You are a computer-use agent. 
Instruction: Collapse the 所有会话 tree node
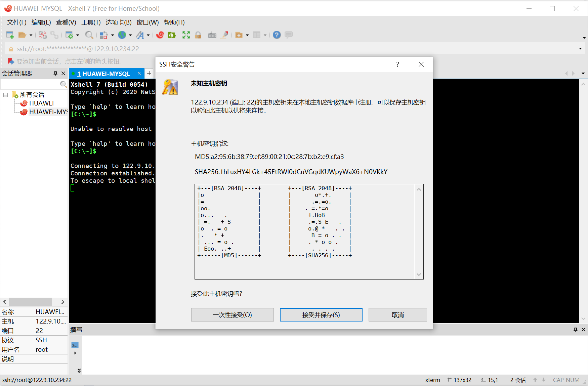pyautogui.click(x=5, y=95)
